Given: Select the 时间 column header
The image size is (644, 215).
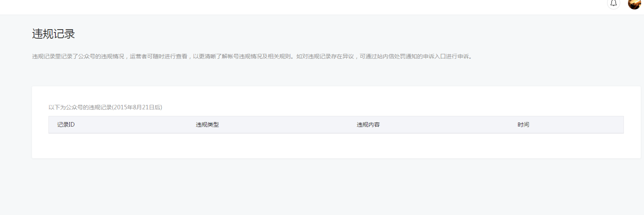Looking at the screenshot, I should pyautogui.click(x=523, y=125).
